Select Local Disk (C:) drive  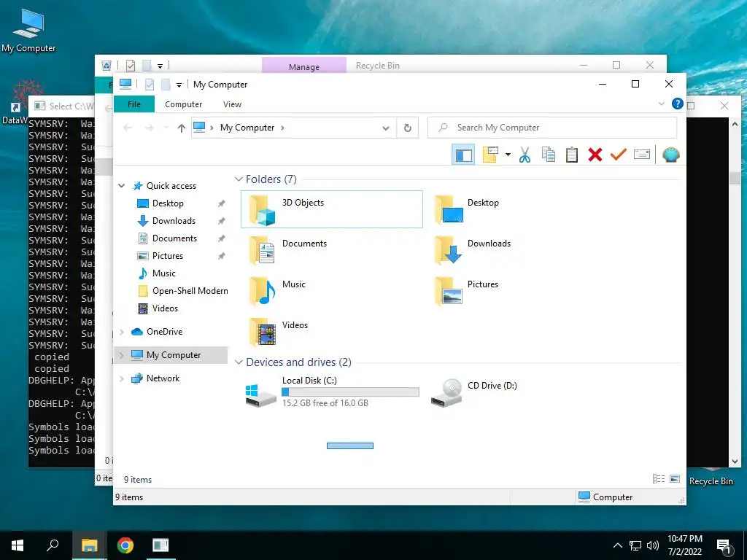tap(332, 392)
